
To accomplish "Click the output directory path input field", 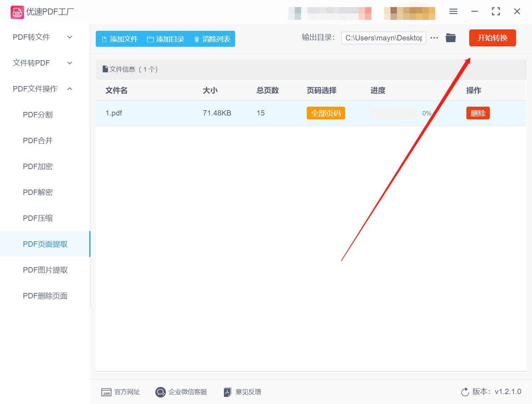I will coord(383,38).
